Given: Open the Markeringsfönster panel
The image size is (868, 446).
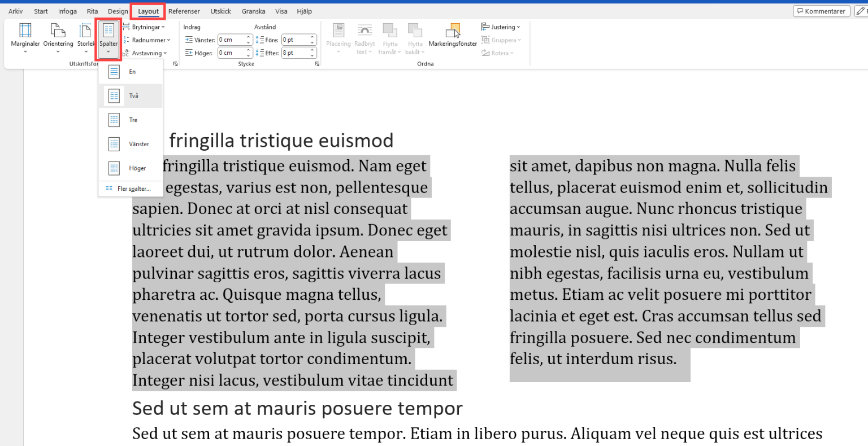Looking at the screenshot, I should [x=453, y=38].
